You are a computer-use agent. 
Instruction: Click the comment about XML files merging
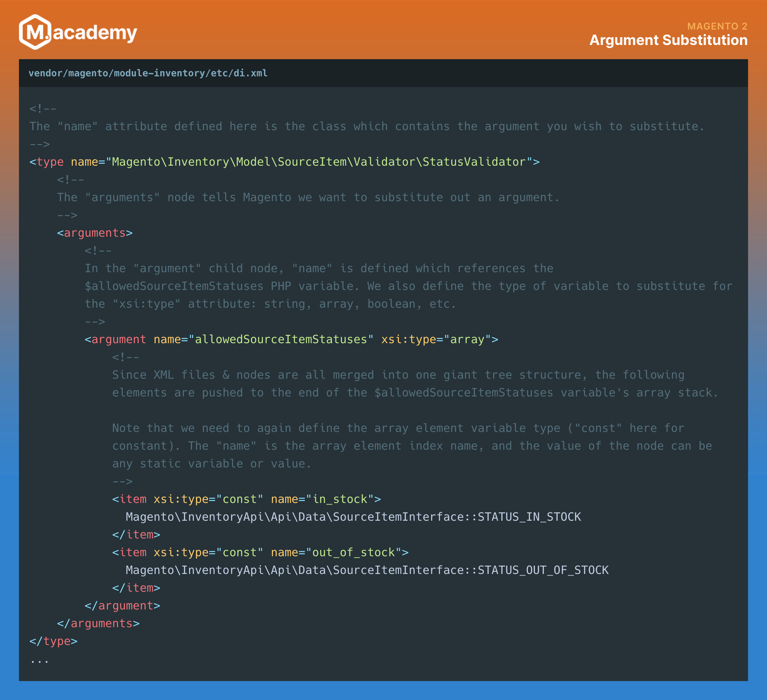[x=398, y=375]
